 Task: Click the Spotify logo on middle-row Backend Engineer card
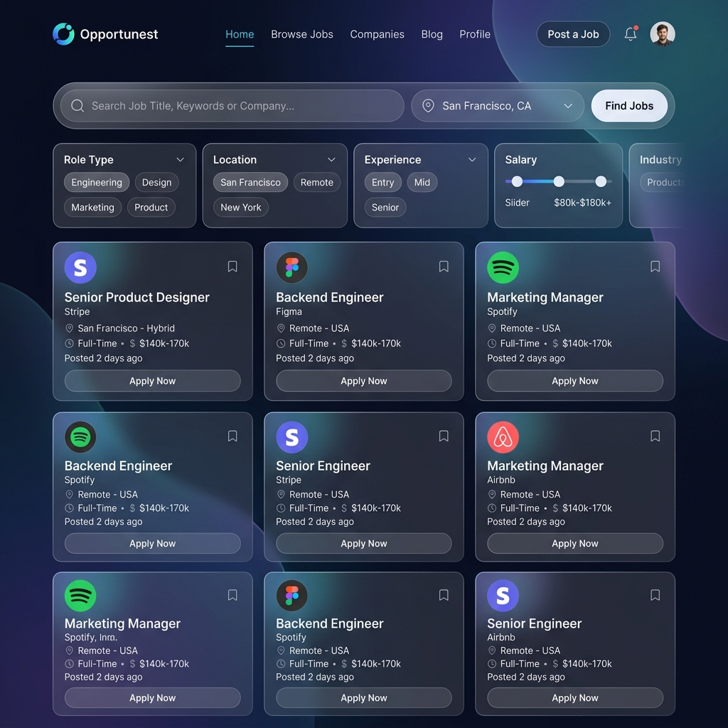(80, 437)
